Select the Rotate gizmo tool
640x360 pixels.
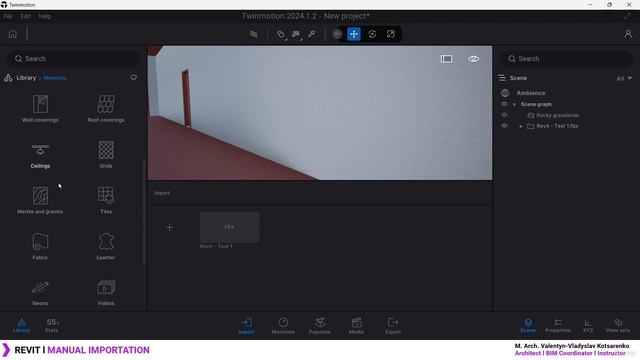coord(372,34)
